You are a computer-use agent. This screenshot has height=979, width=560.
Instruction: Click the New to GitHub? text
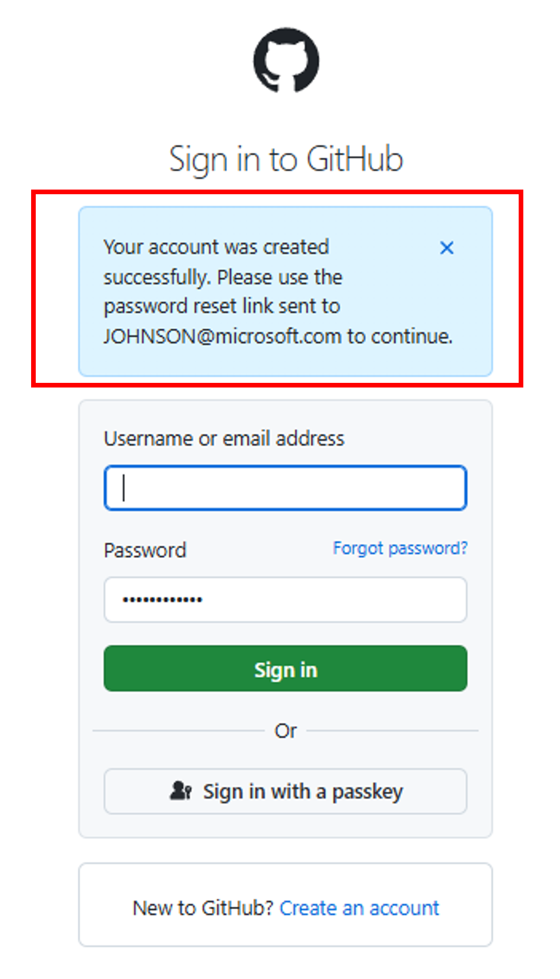[x=203, y=908]
